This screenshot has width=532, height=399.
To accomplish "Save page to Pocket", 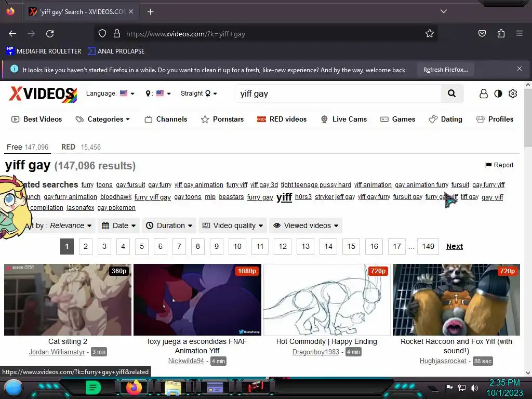I will [x=482, y=33].
